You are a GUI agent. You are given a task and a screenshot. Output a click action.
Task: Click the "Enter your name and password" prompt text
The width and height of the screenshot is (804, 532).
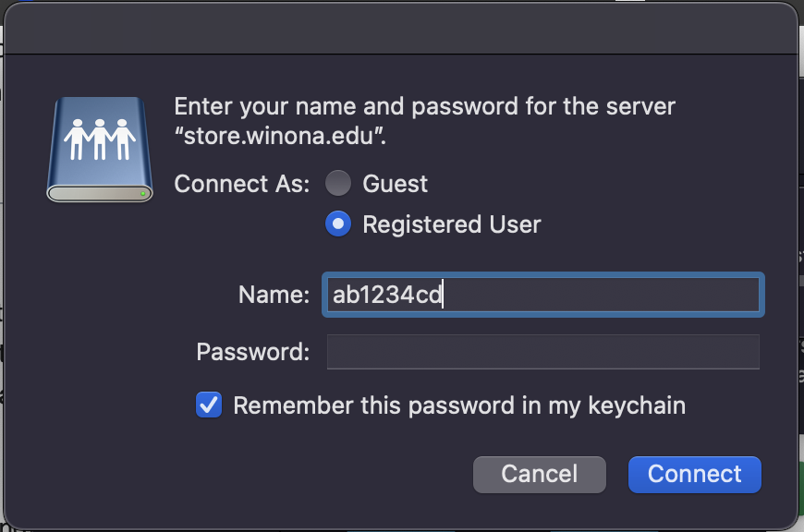[425, 106]
